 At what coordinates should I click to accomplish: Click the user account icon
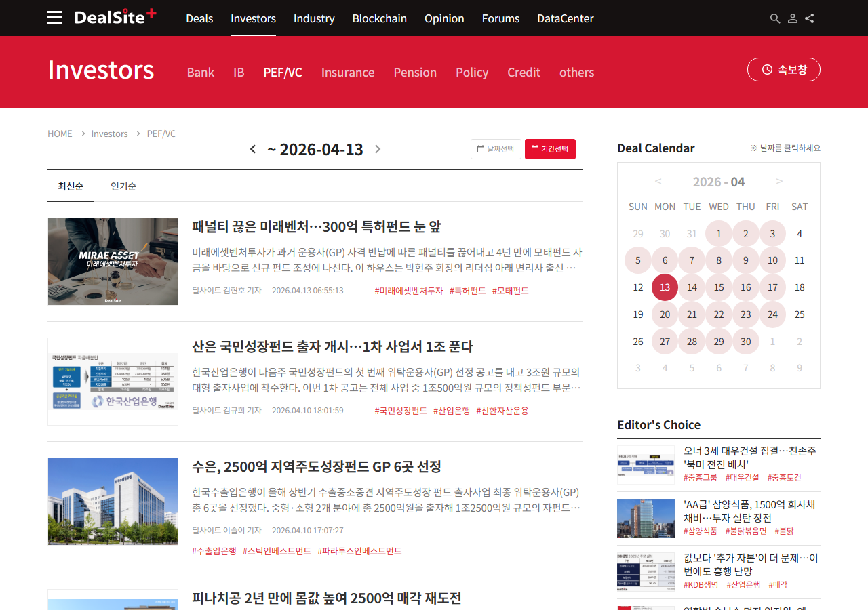(792, 18)
